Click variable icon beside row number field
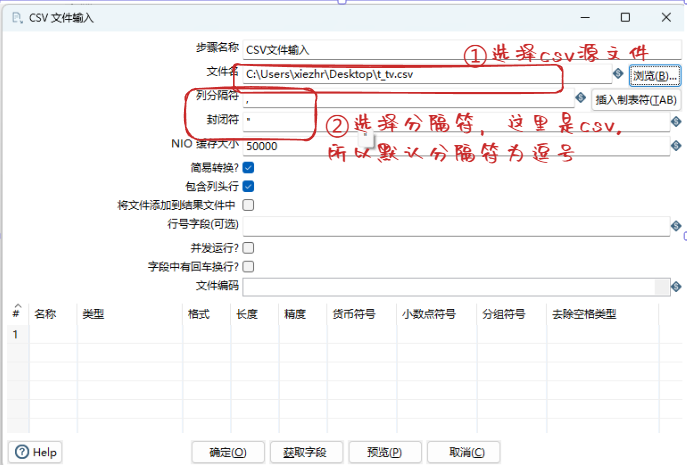 pos(676,226)
